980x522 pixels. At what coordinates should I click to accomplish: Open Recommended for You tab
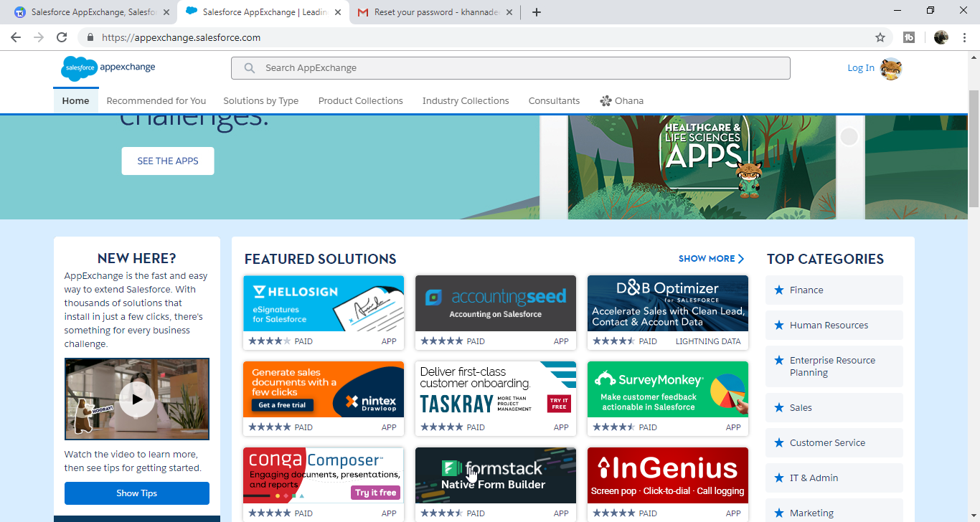[156, 101]
